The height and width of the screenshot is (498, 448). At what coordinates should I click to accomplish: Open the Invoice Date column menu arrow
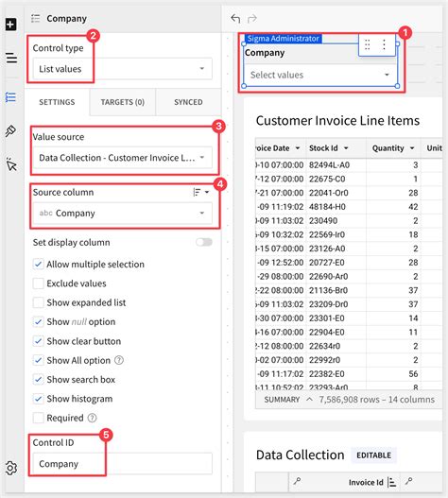coord(298,148)
